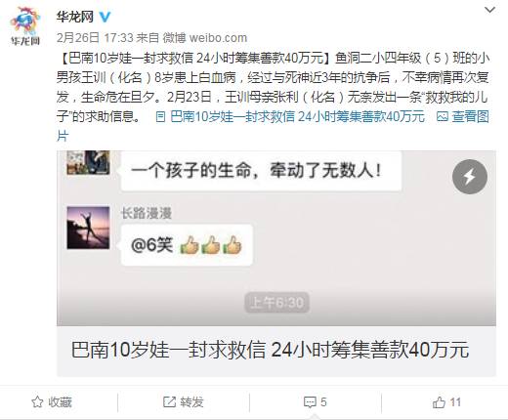The width and height of the screenshot is (508, 420).
Task: Open the chat screenshot preview image
Action: pyautogui.click(x=276, y=238)
